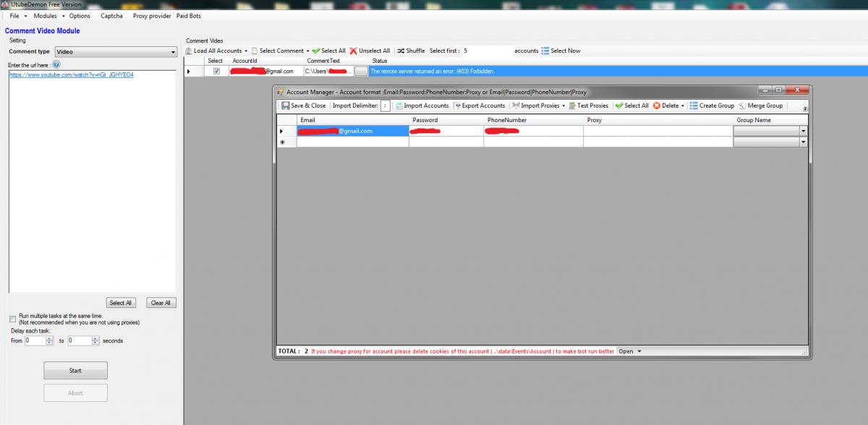Toggle Select checkbox for gmail account row
The image size is (868, 425).
[x=216, y=71]
